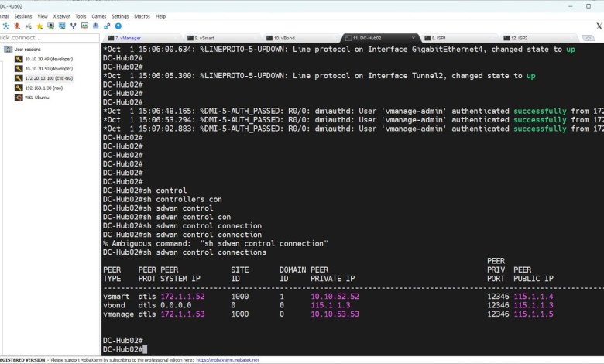This screenshot has width=604, height=364.
Task: Open the Macros menu
Action: [142, 16]
